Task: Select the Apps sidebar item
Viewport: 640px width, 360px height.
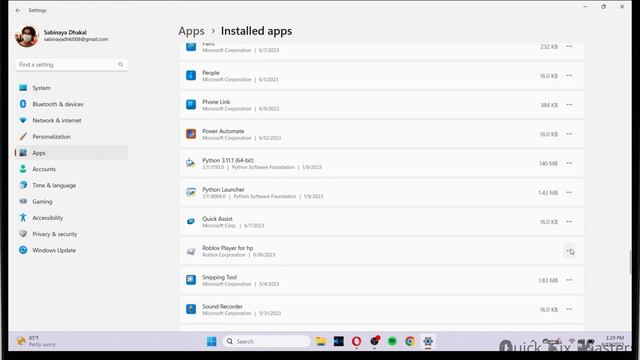Action: coord(71,153)
